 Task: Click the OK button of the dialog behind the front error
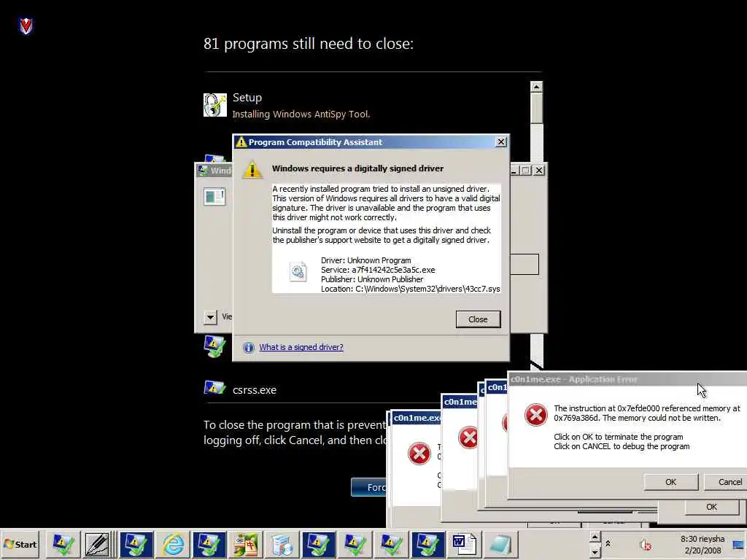pos(711,507)
